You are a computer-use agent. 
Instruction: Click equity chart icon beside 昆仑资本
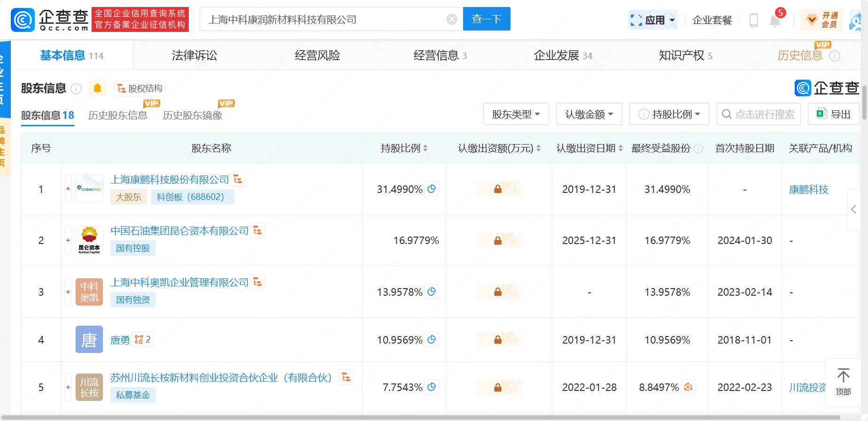click(x=257, y=230)
